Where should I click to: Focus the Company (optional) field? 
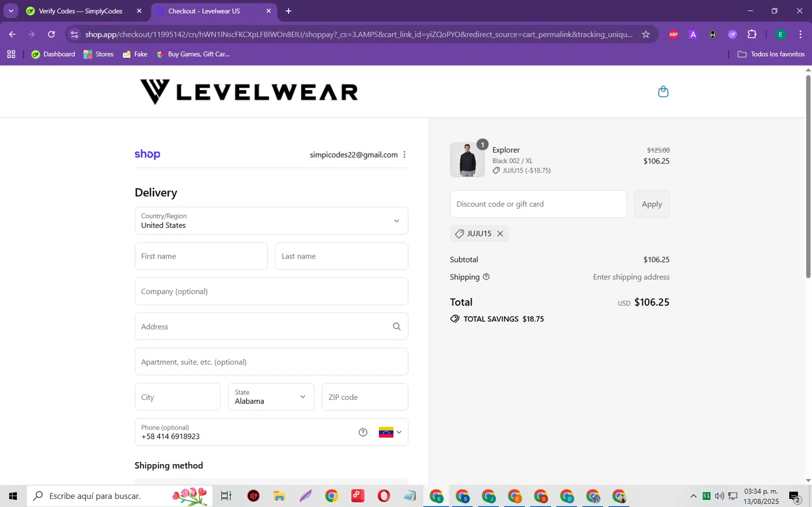[271, 292]
